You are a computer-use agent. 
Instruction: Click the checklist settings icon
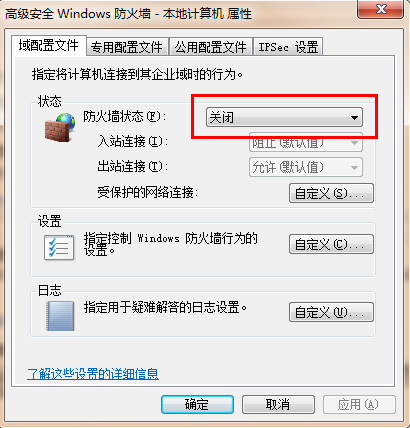click(59, 247)
